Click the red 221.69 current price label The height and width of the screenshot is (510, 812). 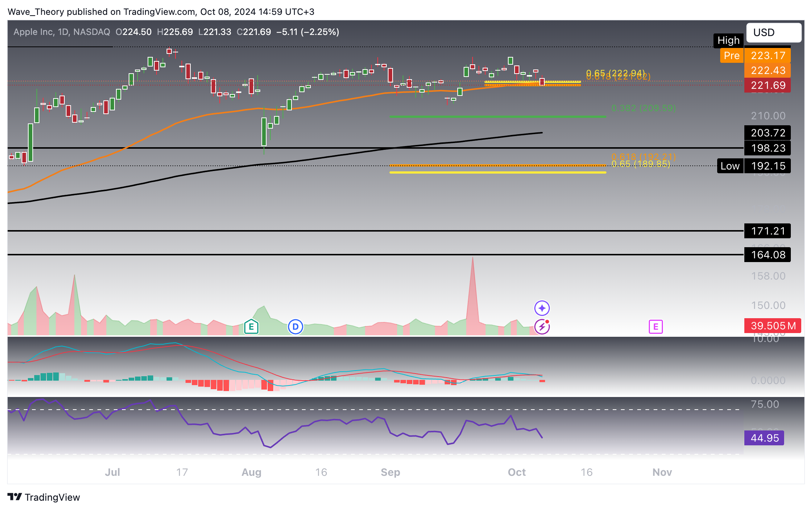(x=767, y=85)
